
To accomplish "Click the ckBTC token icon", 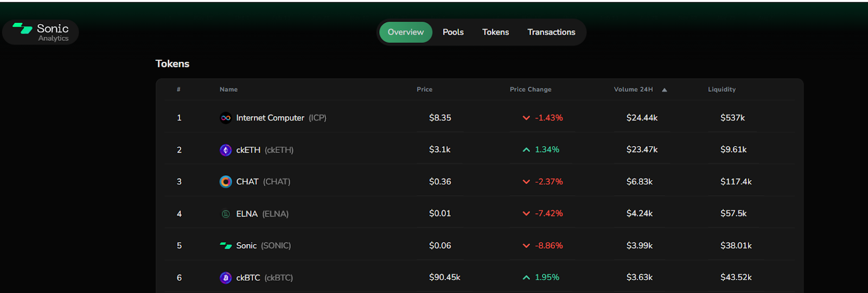I will [226, 278].
